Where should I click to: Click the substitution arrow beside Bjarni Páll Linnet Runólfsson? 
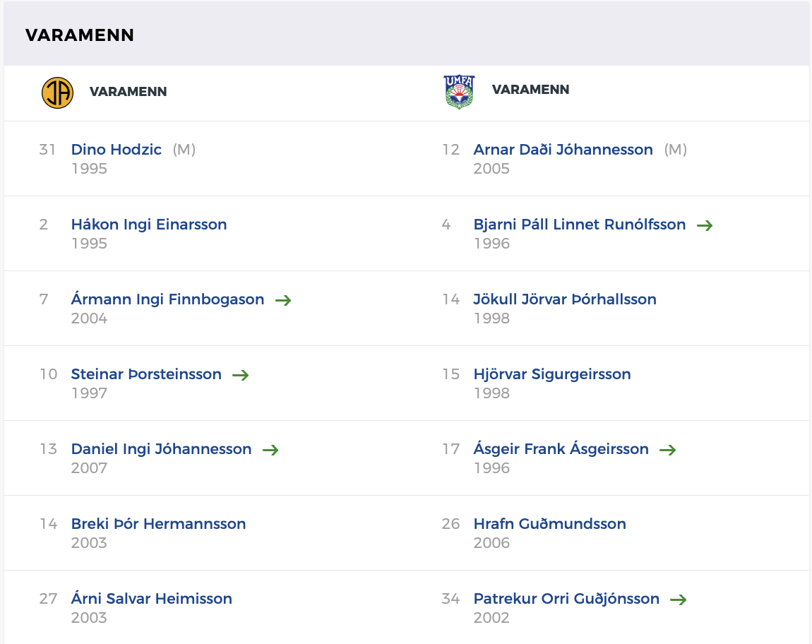(705, 225)
